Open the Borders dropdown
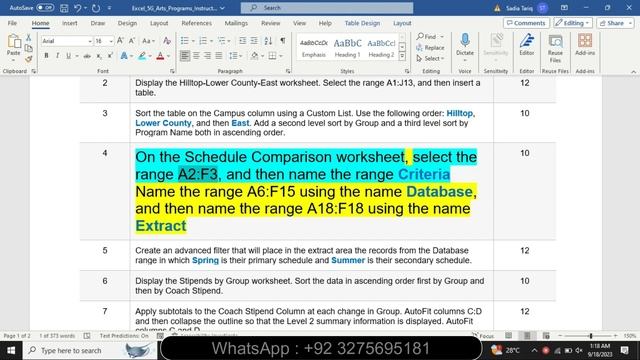 (x=281, y=56)
